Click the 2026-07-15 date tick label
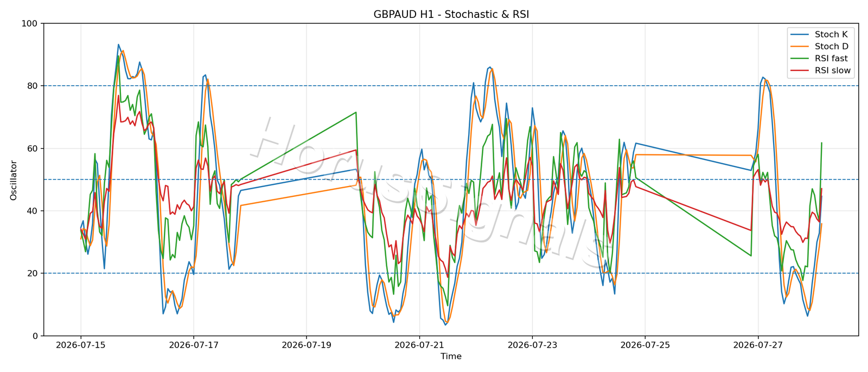This screenshot has width=868, height=372. tap(81, 345)
